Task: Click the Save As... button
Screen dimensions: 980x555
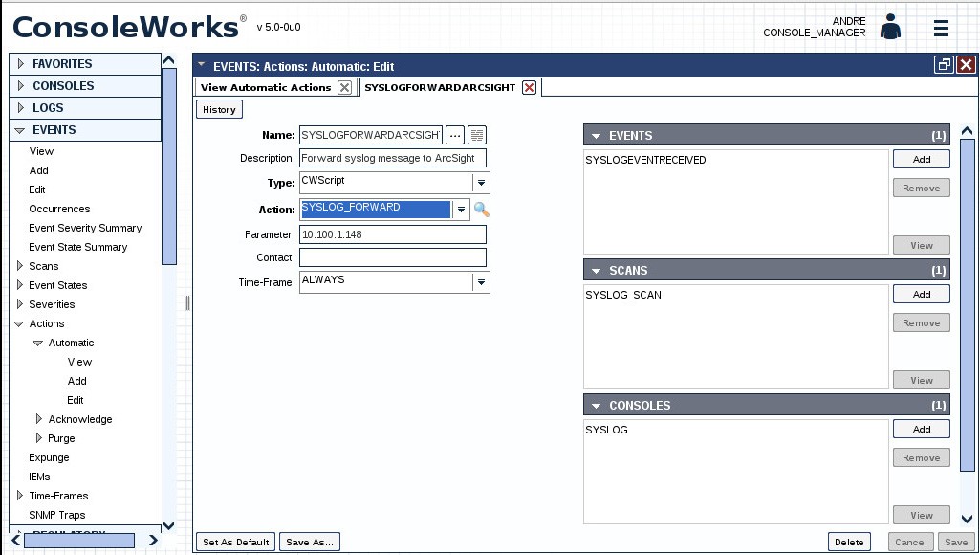Action: coord(310,542)
